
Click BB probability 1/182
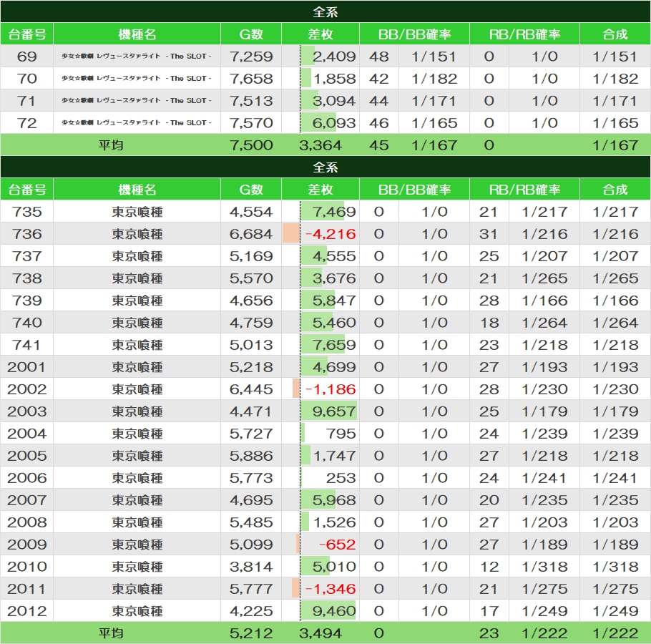(434, 79)
